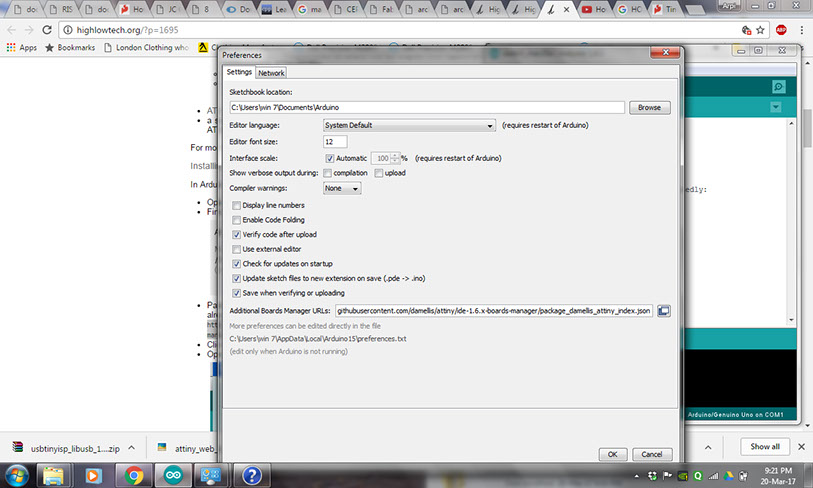
Task: Click the Interface scale percent stepper
Action: [396, 158]
